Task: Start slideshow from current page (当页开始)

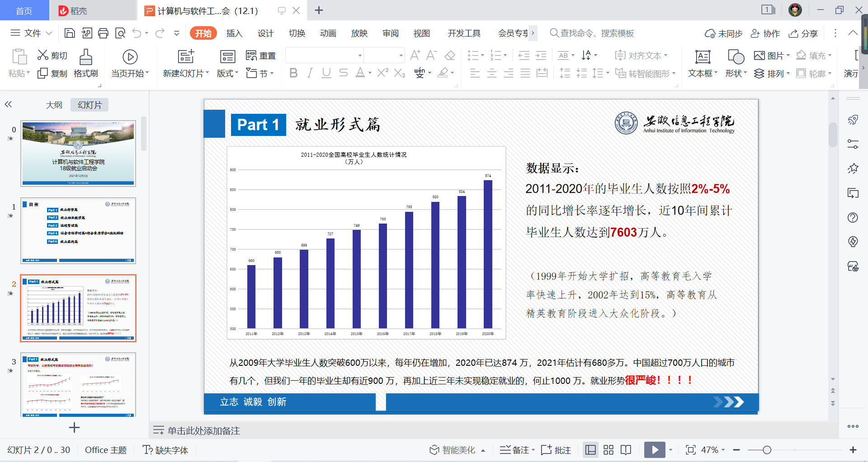Action: (130, 57)
